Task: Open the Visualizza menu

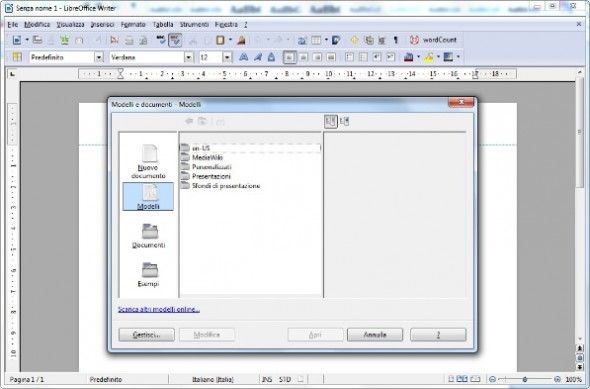Action: click(70, 24)
